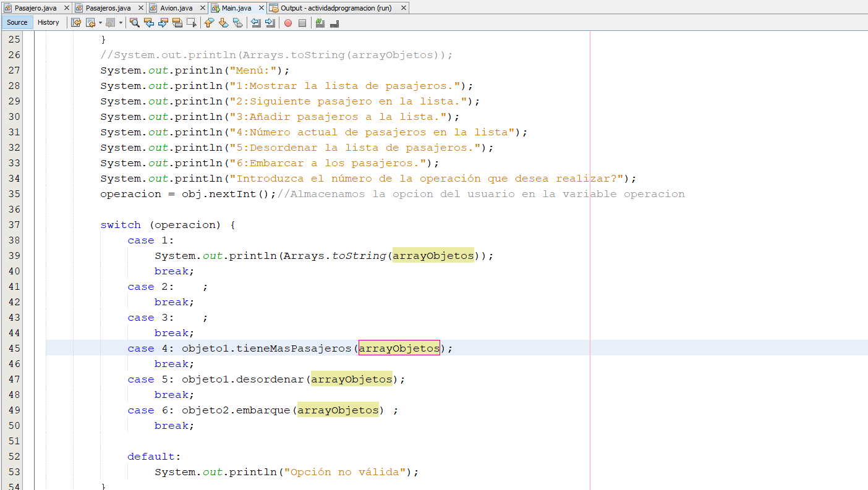Toggle a bookmark on the current line
Screen dimensions: 868x490
click(x=238, y=23)
